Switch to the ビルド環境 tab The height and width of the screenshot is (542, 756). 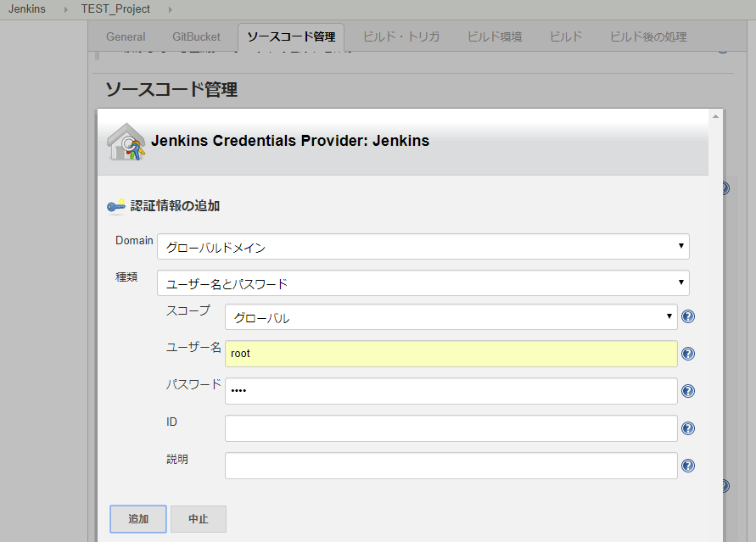coord(495,36)
